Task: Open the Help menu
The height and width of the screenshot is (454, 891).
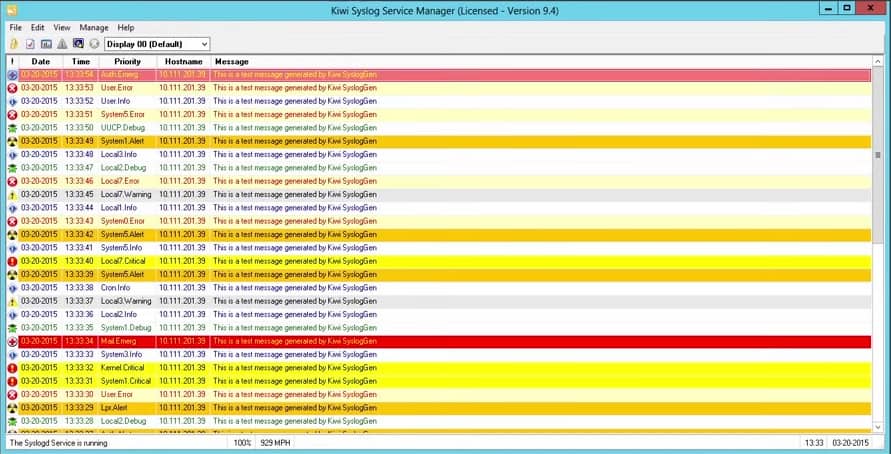Action: coord(126,27)
